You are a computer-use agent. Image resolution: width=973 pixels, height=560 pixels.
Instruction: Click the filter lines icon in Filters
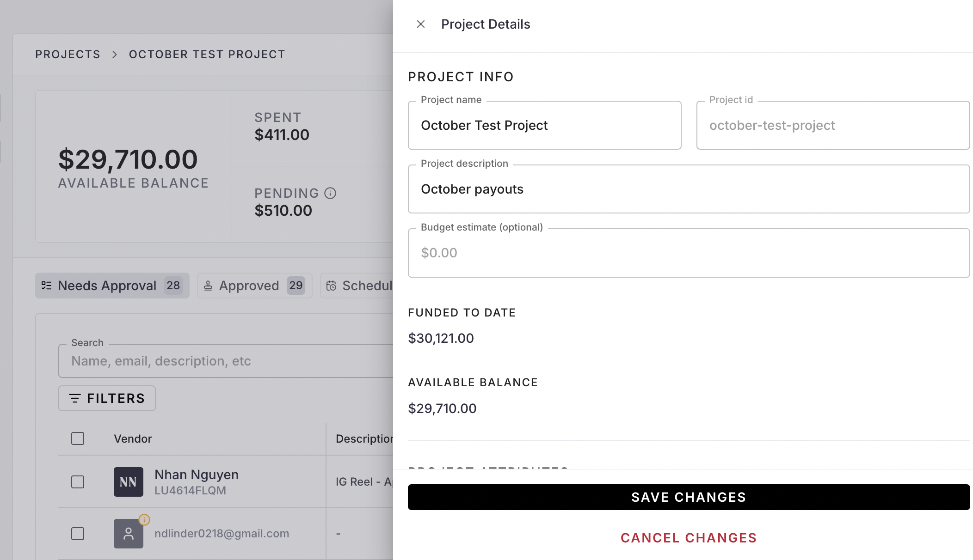pos(75,398)
